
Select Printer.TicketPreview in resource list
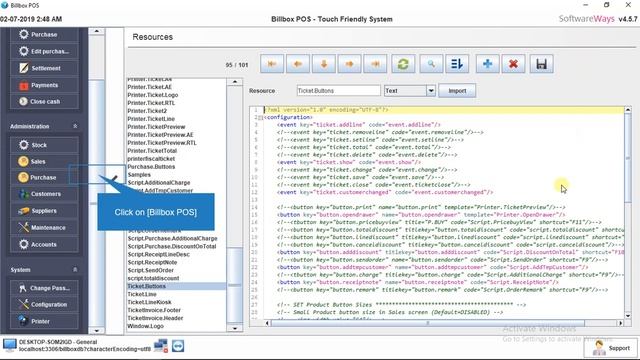[x=156, y=127]
